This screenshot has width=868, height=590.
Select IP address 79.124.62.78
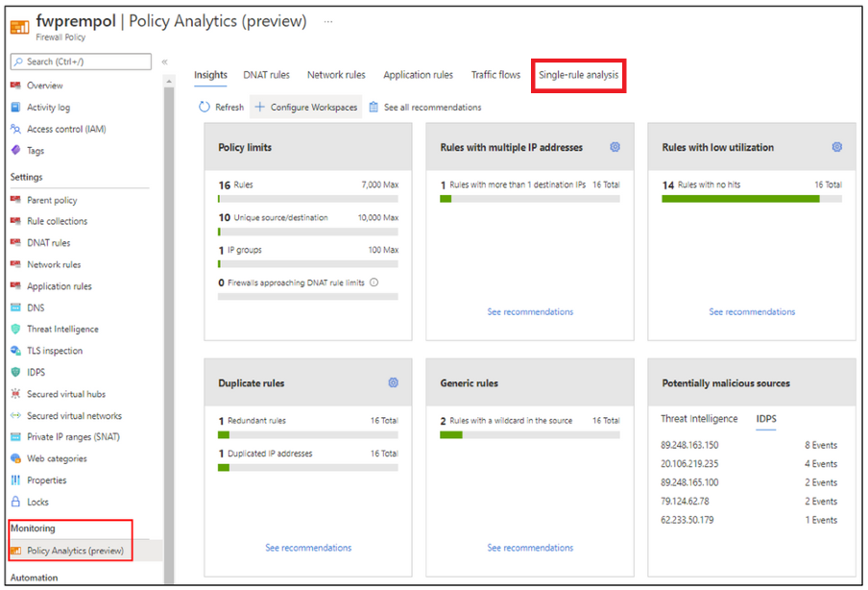(685, 502)
